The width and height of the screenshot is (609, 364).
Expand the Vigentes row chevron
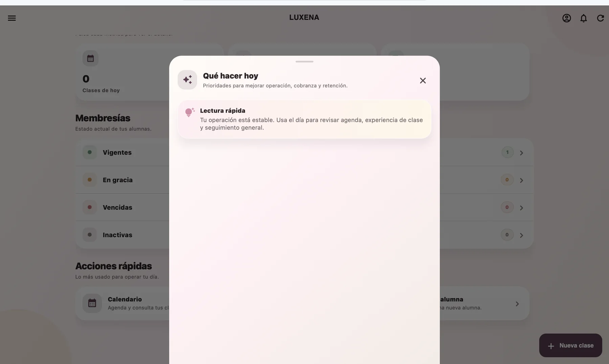pyautogui.click(x=521, y=153)
